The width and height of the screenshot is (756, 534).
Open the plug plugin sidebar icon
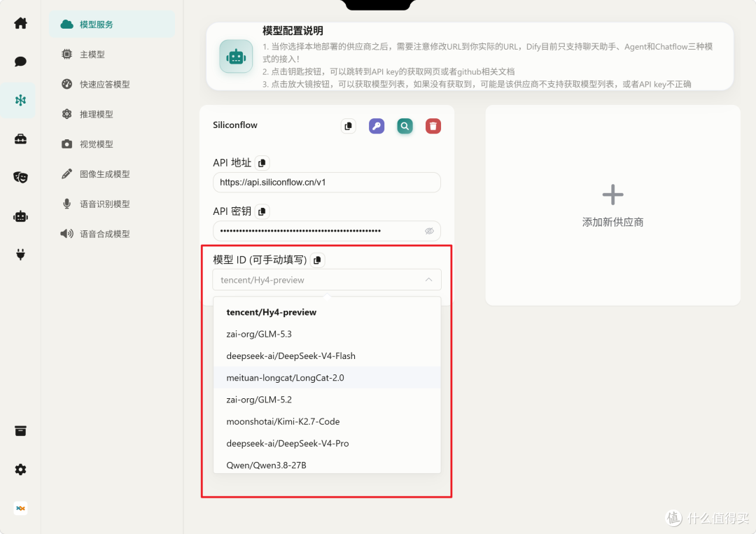coord(20,254)
